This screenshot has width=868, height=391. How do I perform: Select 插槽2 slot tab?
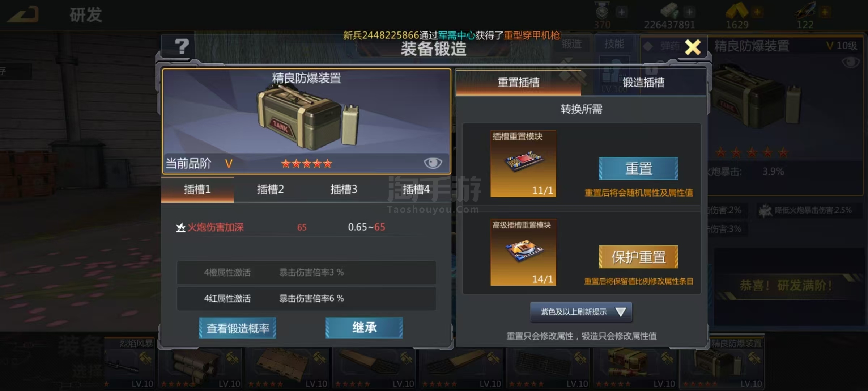pyautogui.click(x=271, y=189)
